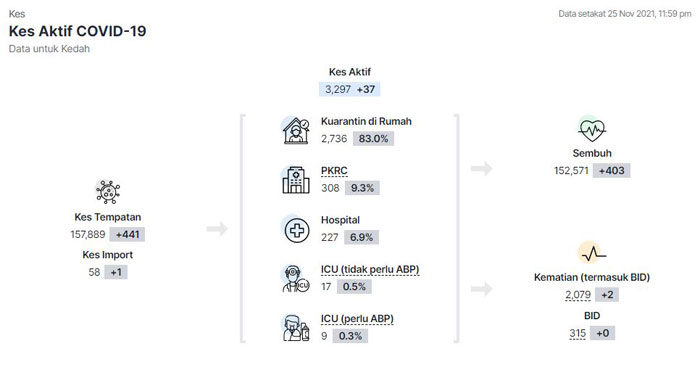Click the Sembuh heart pulse icon
700x370 pixels.
tap(592, 130)
